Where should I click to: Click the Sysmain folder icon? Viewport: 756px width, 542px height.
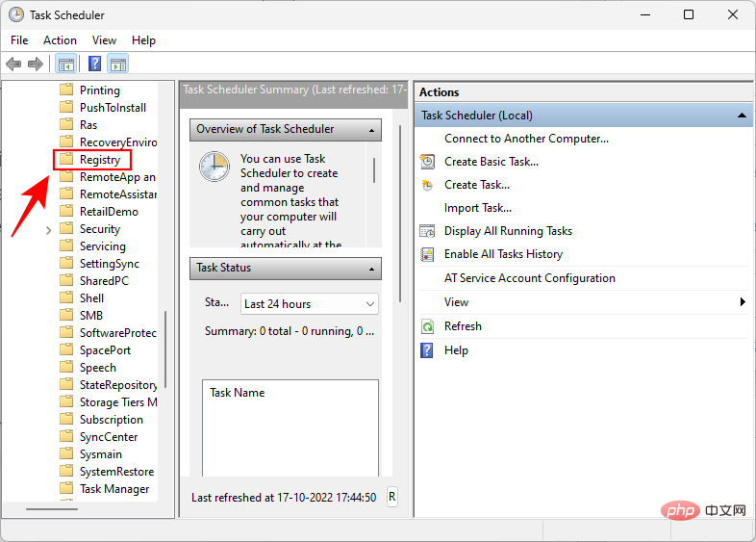click(66, 453)
